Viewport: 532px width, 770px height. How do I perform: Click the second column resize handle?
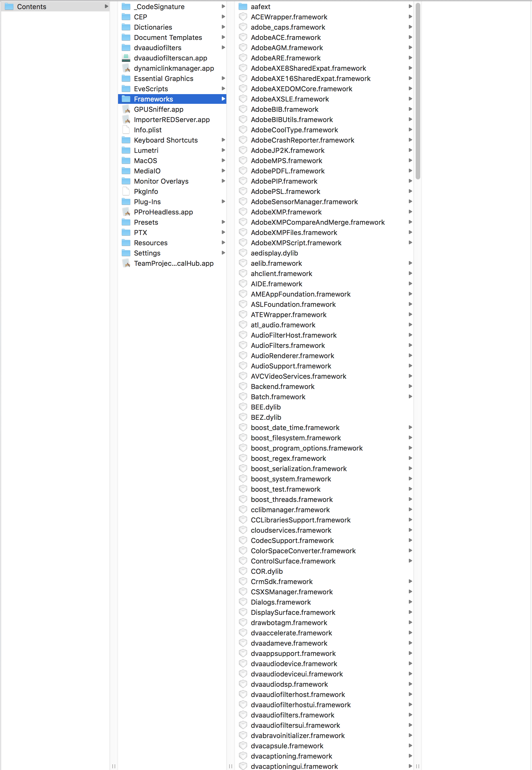pyautogui.click(x=231, y=766)
